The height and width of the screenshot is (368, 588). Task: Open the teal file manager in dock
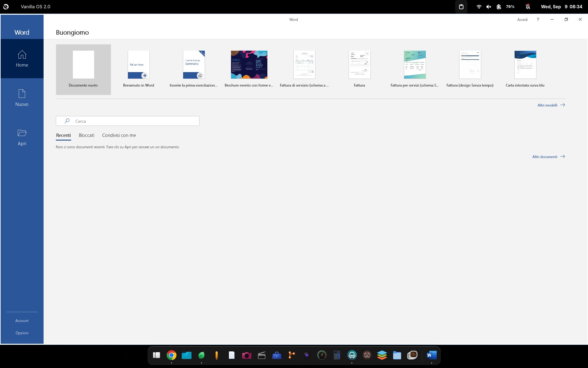187,355
